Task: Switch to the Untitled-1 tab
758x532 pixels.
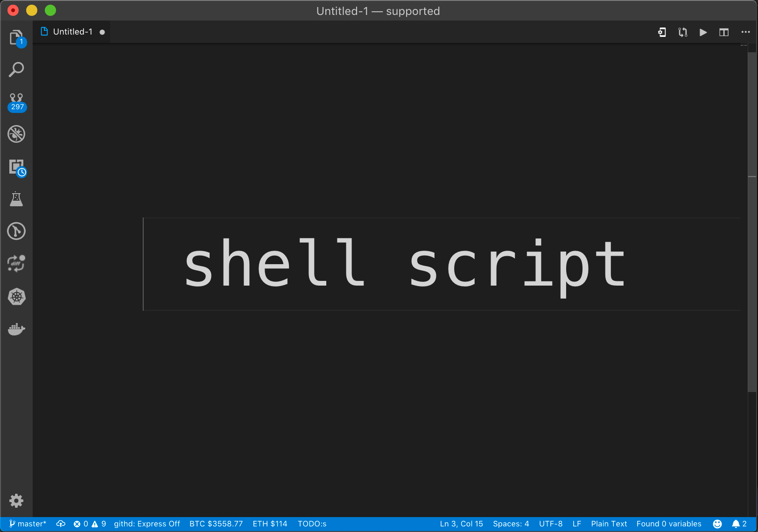Action: pos(72,31)
